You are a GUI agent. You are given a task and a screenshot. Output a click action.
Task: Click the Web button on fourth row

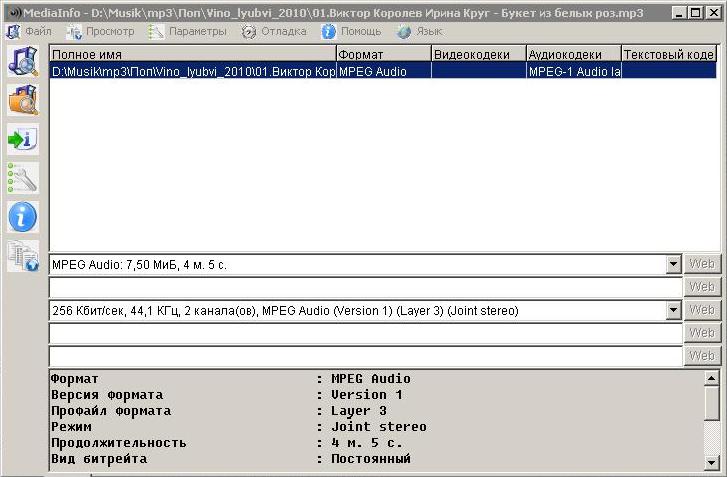(x=702, y=333)
